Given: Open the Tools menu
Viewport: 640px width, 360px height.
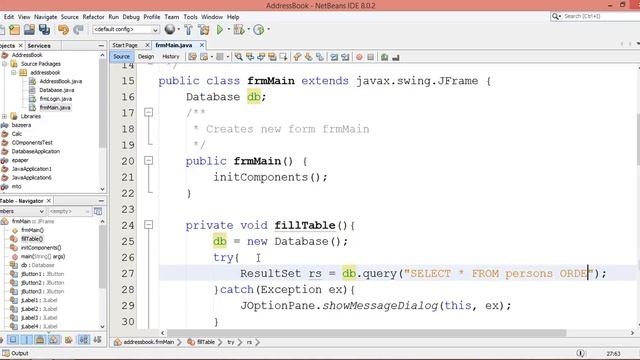Looking at the screenshot, I should coord(190,17).
